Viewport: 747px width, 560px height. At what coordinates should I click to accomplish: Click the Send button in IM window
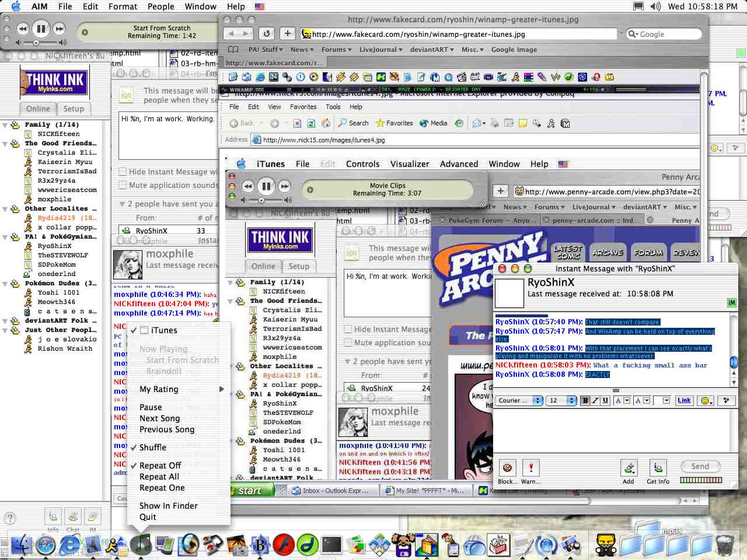tap(700, 466)
